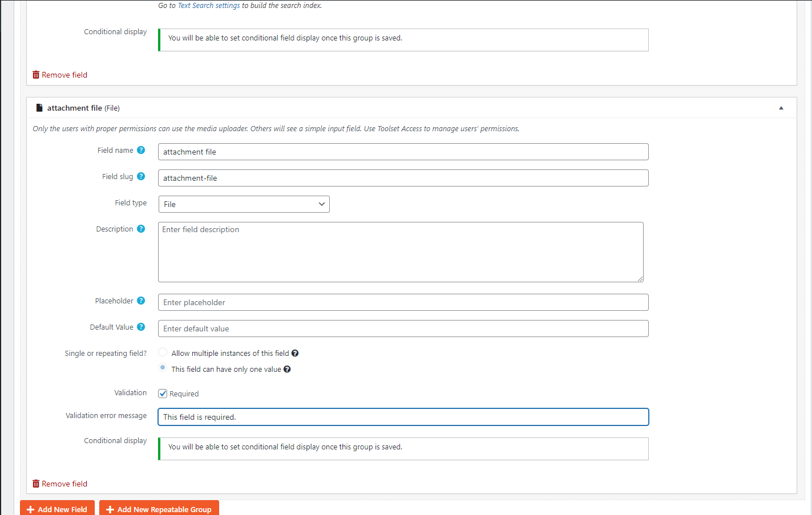Click the Validation error message input
The width and height of the screenshot is (812, 515).
pyautogui.click(x=403, y=417)
